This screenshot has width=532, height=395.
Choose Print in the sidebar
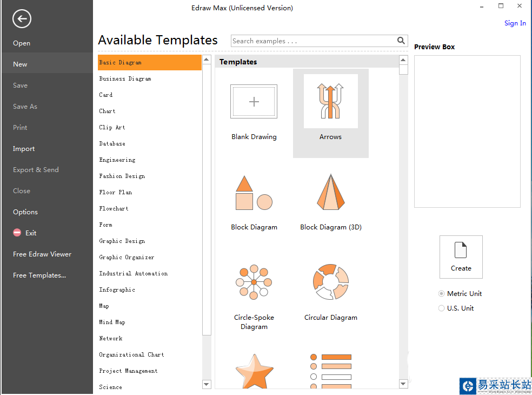click(x=20, y=127)
